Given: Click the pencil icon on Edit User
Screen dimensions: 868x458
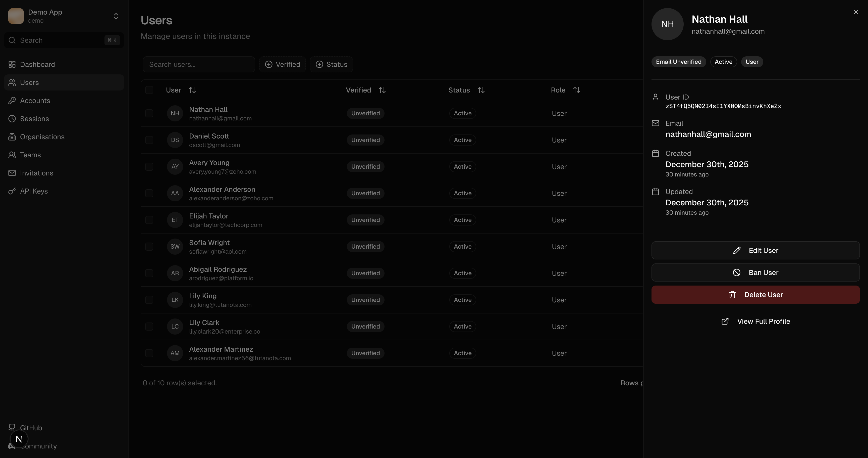Looking at the screenshot, I should click(737, 250).
